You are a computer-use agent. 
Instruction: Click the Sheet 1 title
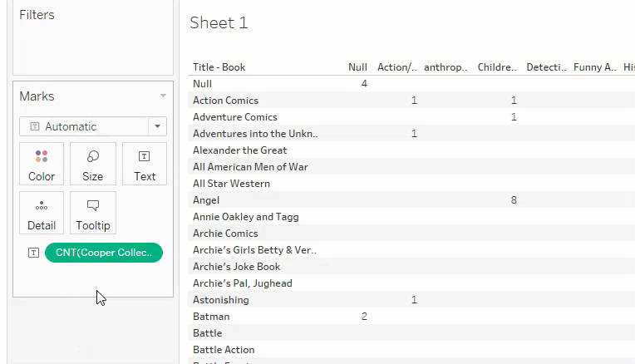point(219,23)
